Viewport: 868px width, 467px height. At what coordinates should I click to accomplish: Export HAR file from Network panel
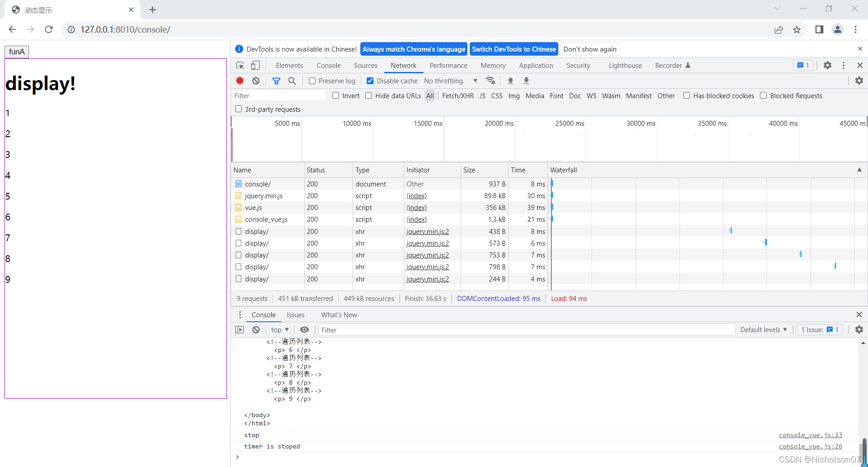pyautogui.click(x=526, y=81)
